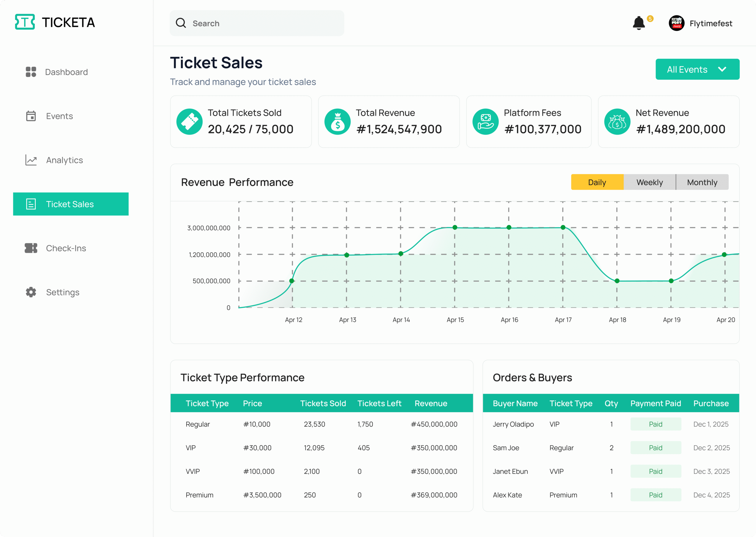Click the Apr 19 chart data point
The width and height of the screenshot is (756, 537).
(671, 281)
